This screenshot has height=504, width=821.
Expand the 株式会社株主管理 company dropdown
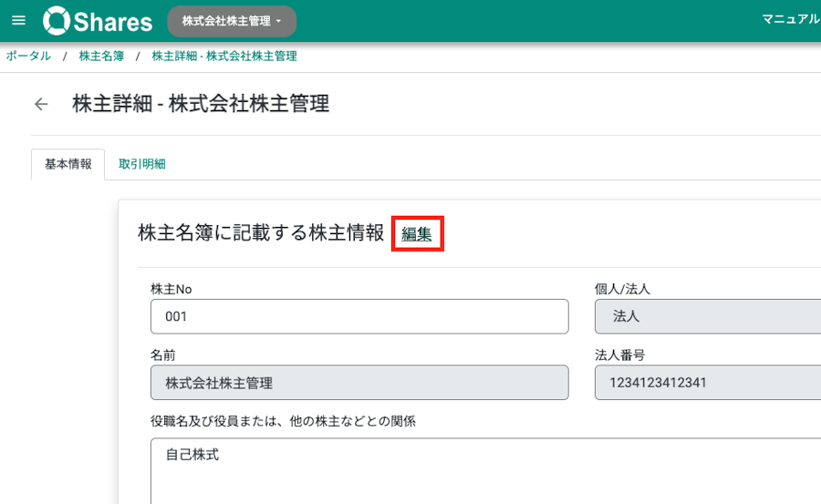click(x=232, y=21)
